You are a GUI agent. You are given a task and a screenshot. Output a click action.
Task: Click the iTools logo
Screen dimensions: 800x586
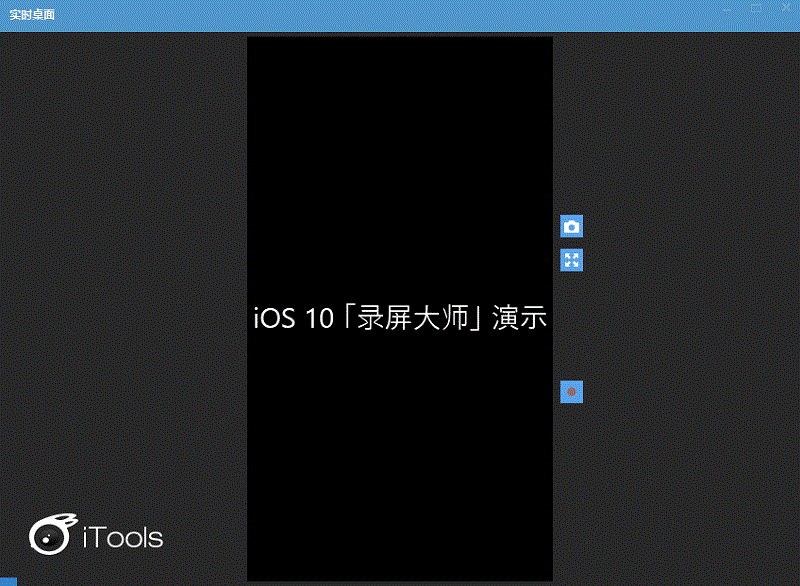97,534
